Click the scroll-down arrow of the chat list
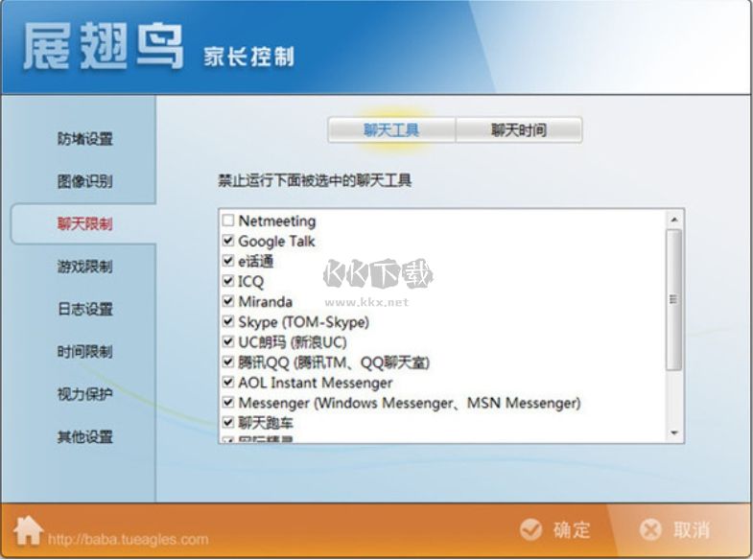The image size is (753, 560). coord(674,432)
